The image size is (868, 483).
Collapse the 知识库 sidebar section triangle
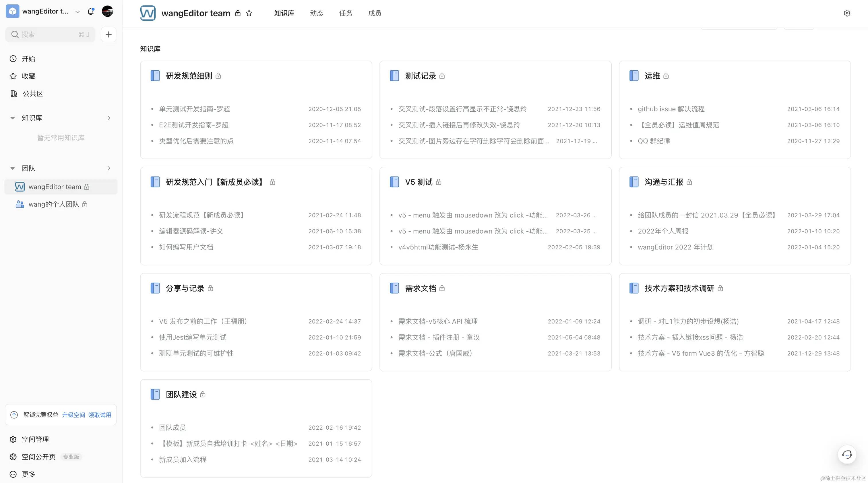point(12,118)
